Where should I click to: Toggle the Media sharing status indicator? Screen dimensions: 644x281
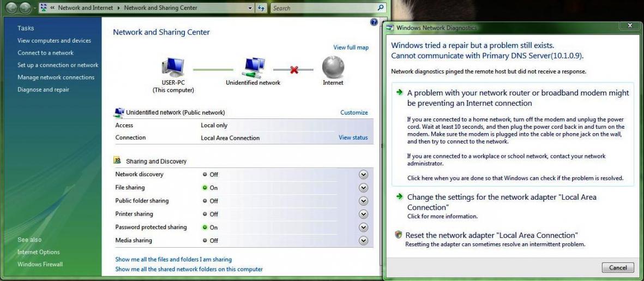204,240
